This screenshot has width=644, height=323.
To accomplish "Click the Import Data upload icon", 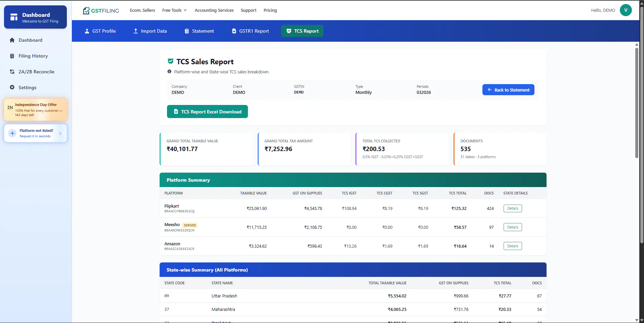I will (x=136, y=31).
